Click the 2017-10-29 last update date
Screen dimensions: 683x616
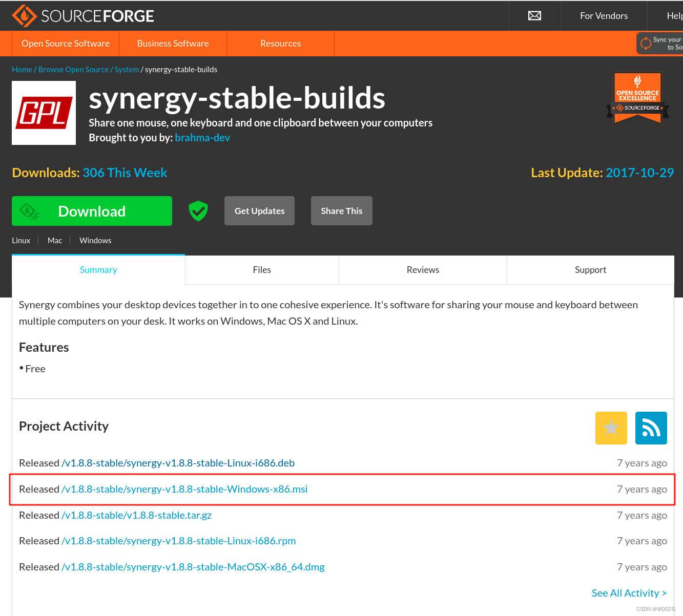point(639,173)
